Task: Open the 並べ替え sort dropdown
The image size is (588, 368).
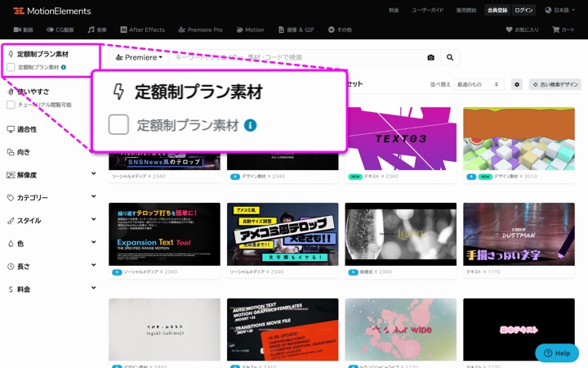Action: 479,84
